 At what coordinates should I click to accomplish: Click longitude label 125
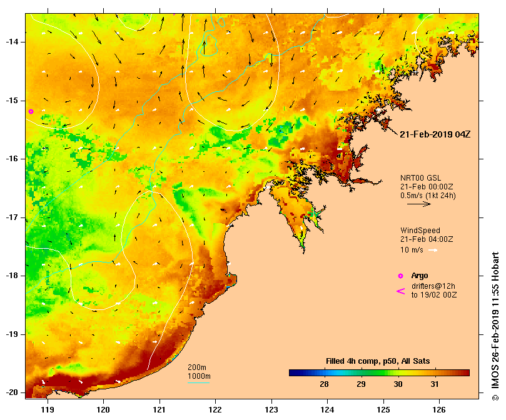(x=383, y=410)
